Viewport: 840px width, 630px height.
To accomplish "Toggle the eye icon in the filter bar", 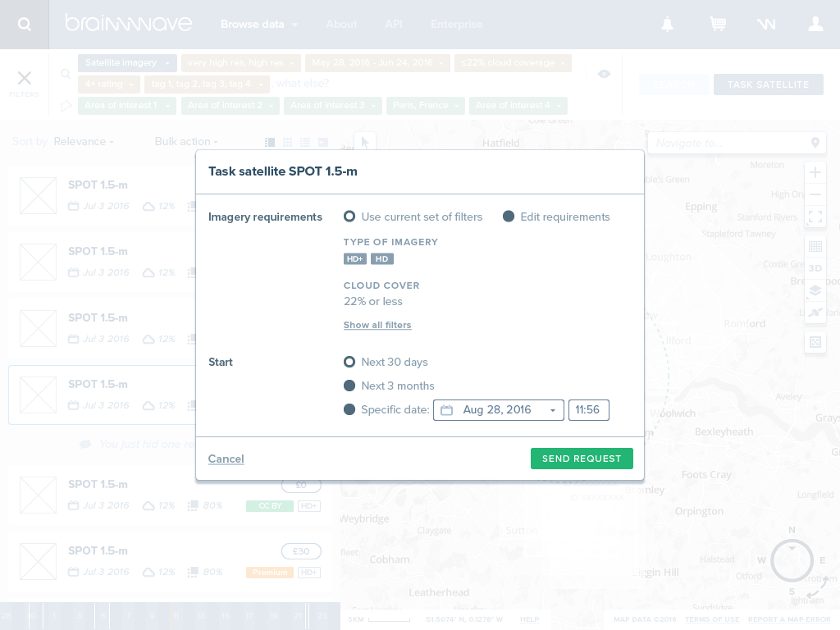I will point(604,74).
